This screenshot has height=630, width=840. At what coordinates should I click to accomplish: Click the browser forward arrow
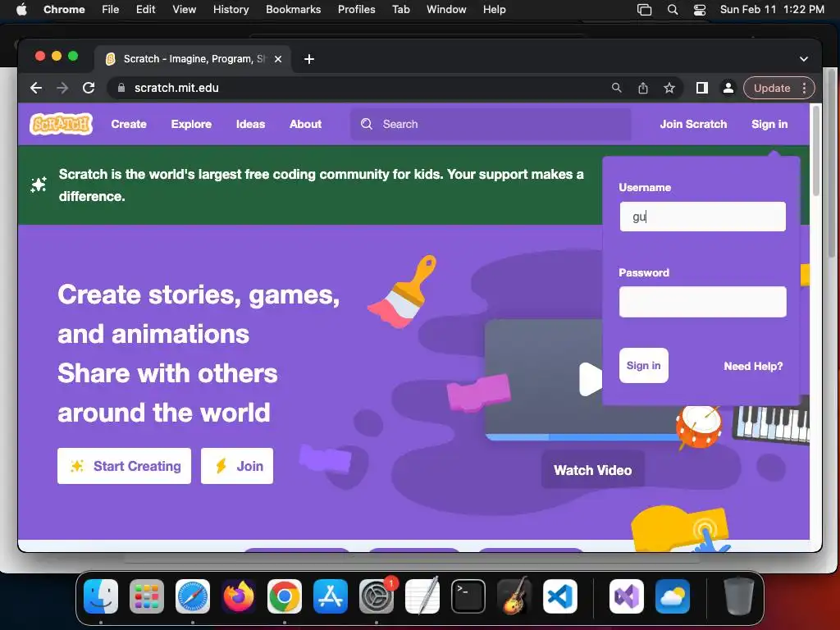62,88
